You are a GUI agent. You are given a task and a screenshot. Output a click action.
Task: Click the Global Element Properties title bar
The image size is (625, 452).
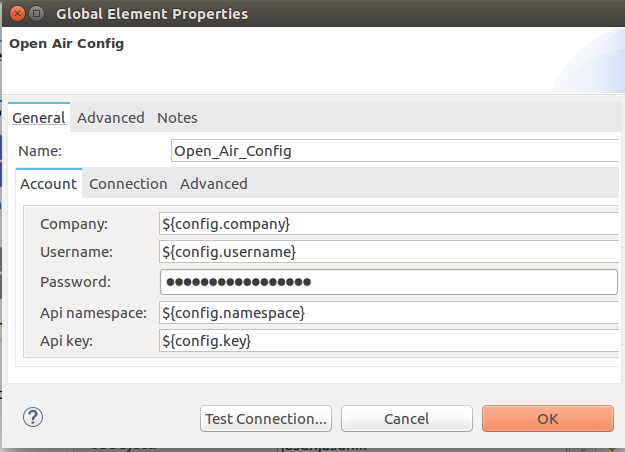[300, 14]
